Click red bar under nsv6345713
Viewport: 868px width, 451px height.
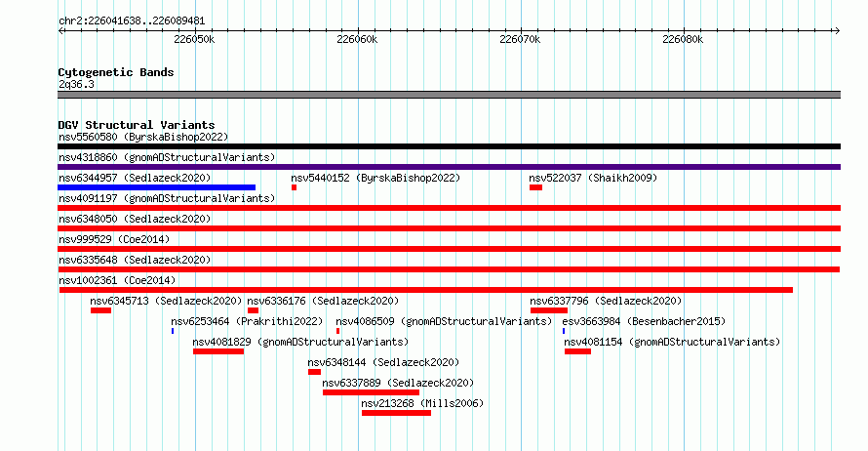tap(100, 310)
